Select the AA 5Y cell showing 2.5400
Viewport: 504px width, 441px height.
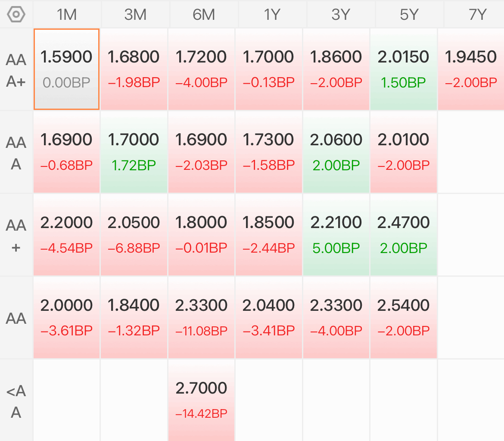403,317
